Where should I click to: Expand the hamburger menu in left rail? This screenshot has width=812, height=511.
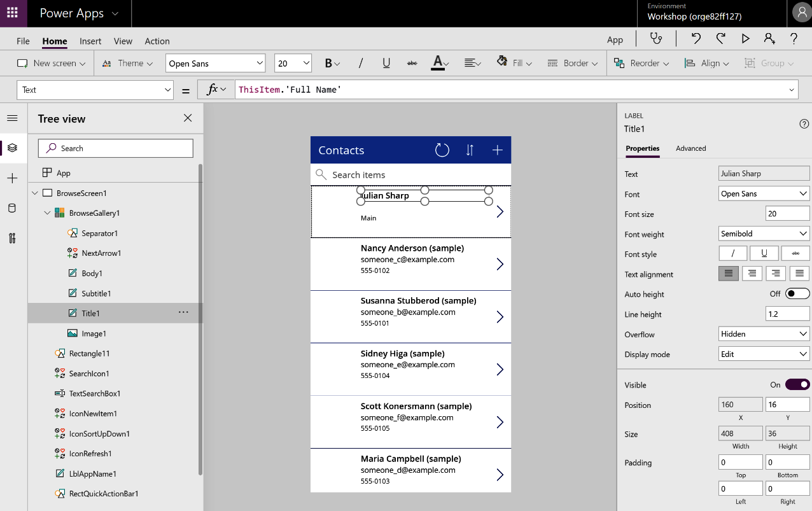(x=12, y=118)
